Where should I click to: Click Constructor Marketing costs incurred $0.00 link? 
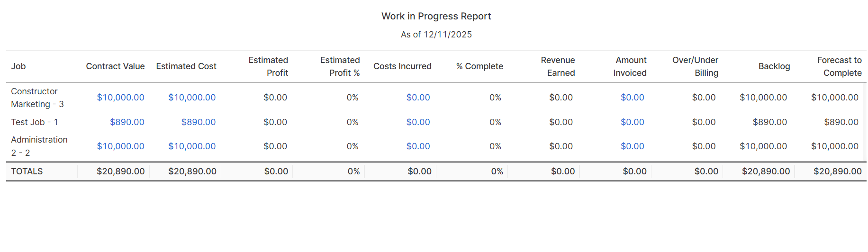point(418,98)
